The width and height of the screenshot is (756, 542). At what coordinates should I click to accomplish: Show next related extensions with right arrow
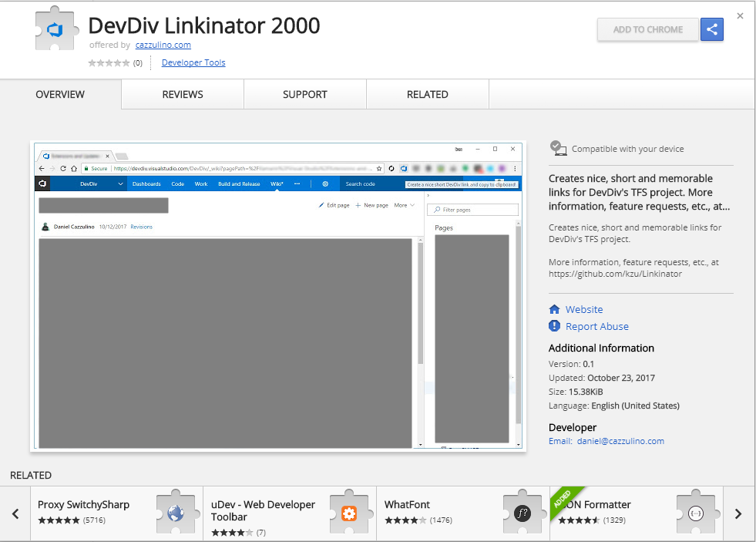(x=738, y=514)
